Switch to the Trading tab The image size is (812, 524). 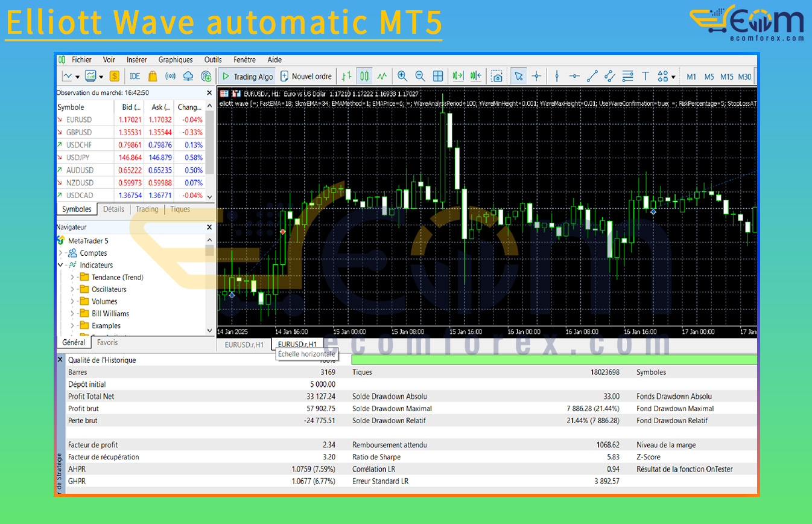point(147,209)
